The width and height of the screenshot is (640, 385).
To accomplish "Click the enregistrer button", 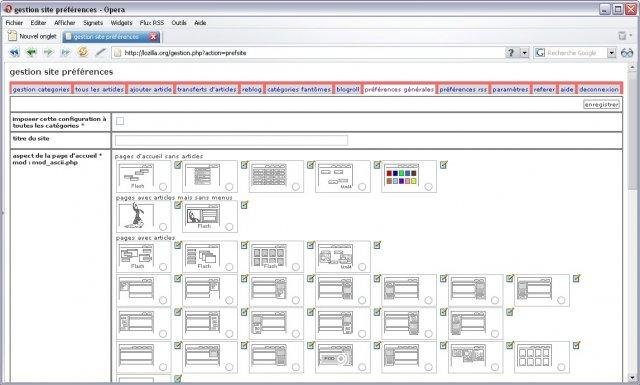I will [x=601, y=105].
